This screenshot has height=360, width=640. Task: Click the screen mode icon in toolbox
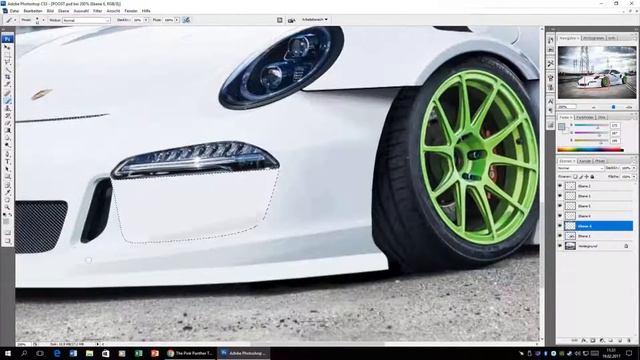pos(7,241)
